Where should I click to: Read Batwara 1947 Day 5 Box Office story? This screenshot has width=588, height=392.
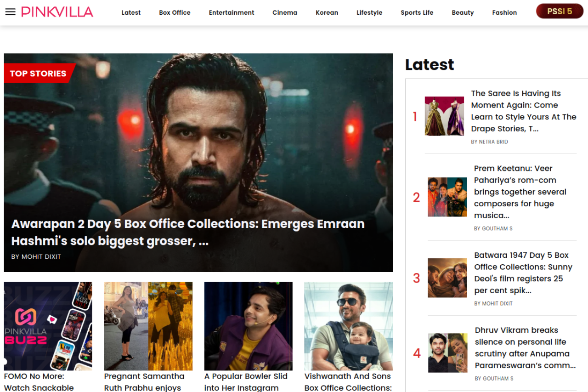(523, 273)
